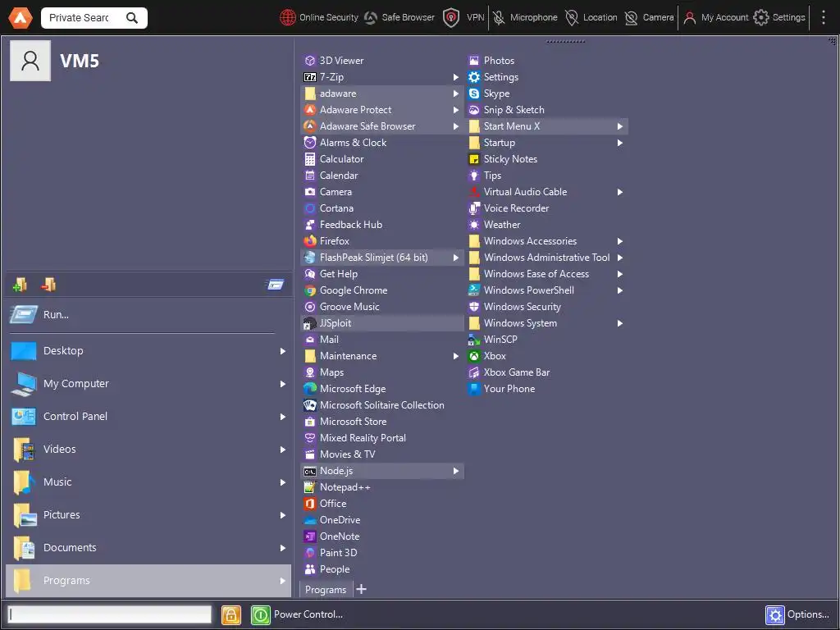Open Windows Security

click(547, 307)
